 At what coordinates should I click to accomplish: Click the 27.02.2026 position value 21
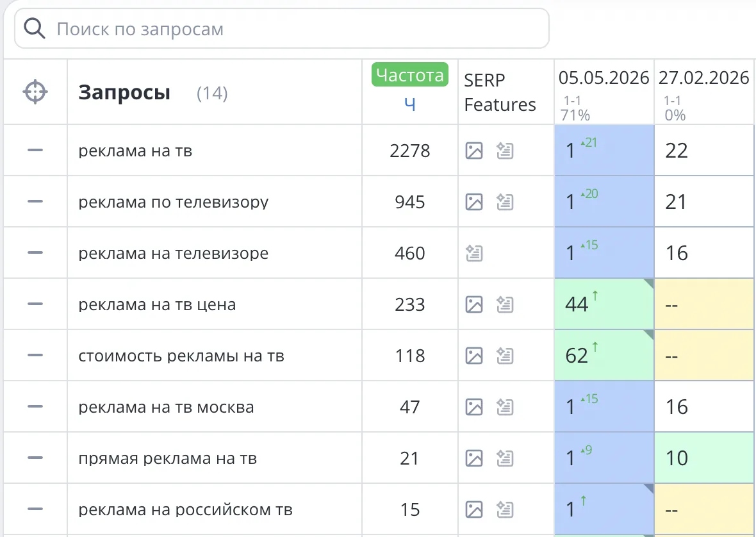click(x=676, y=201)
